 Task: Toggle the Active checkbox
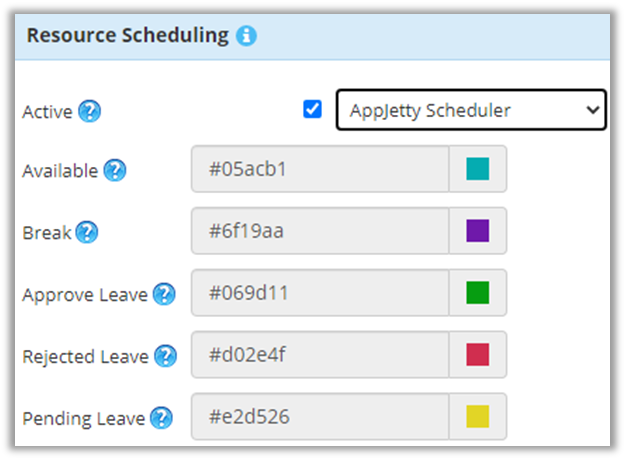313,109
